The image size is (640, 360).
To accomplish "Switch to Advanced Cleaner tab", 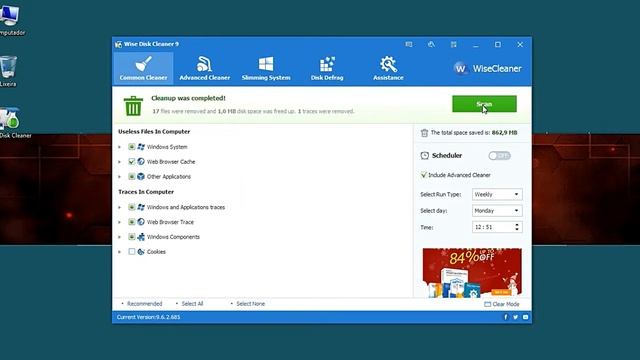I will click(x=204, y=68).
